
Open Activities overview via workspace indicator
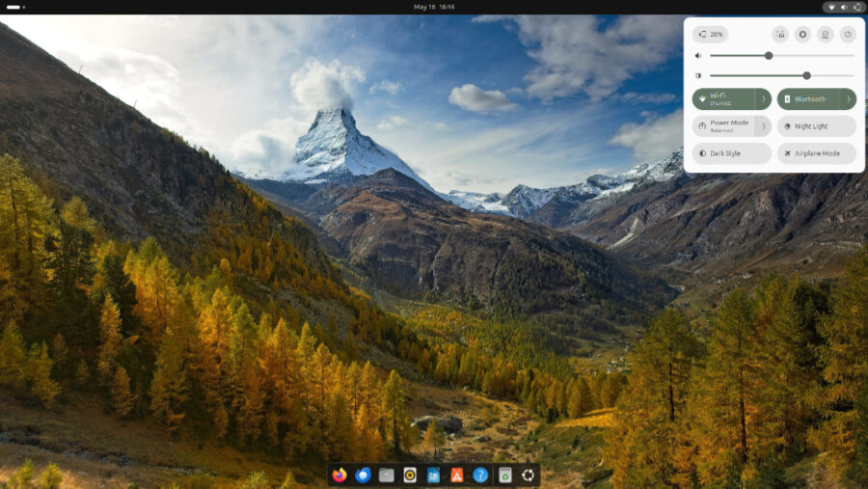pyautogui.click(x=15, y=7)
